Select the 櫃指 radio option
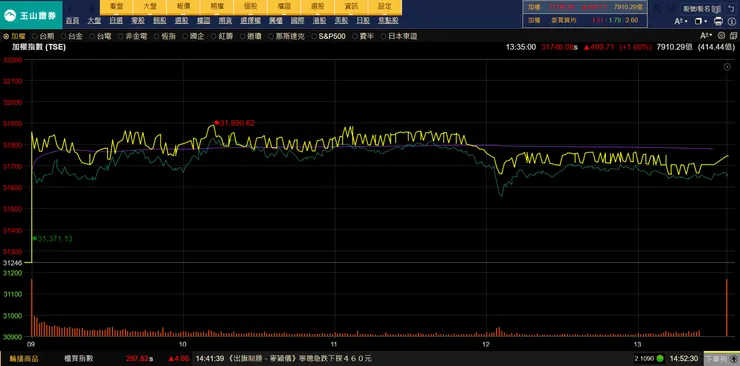The height and width of the screenshot is (366, 740). 165,36
